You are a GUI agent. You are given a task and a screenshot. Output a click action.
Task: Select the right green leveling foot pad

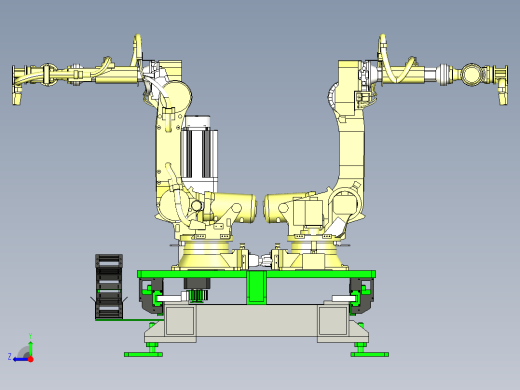pyautogui.click(x=370, y=354)
